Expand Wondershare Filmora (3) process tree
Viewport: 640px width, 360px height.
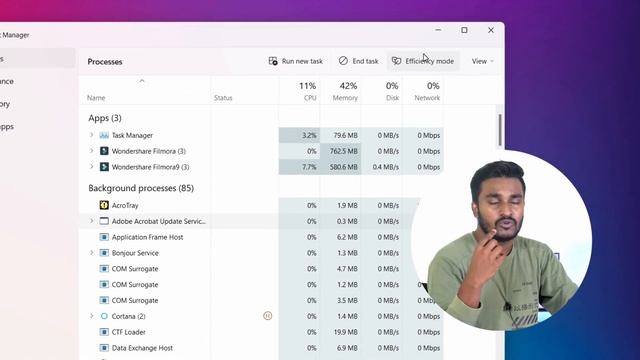(91, 151)
